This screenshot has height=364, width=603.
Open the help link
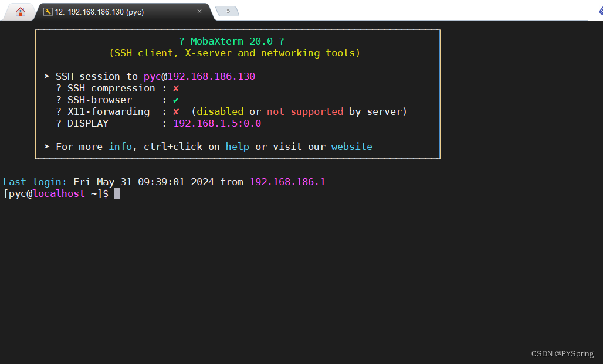[238, 147]
